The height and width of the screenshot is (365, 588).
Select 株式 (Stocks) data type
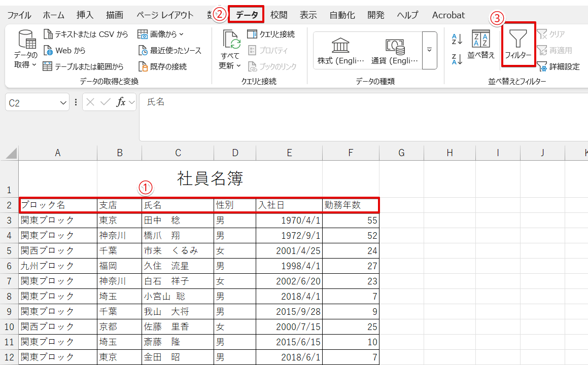click(x=340, y=51)
